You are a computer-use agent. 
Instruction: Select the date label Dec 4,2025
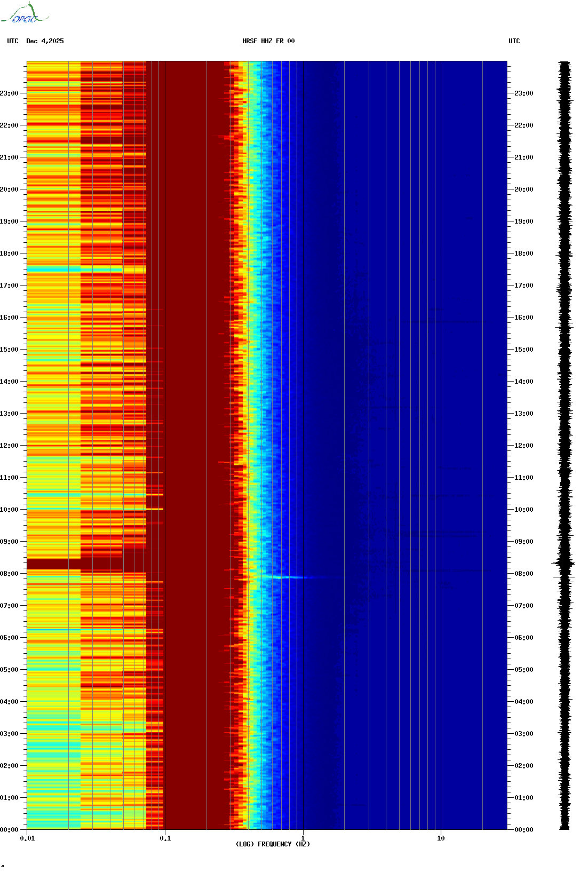coord(45,41)
